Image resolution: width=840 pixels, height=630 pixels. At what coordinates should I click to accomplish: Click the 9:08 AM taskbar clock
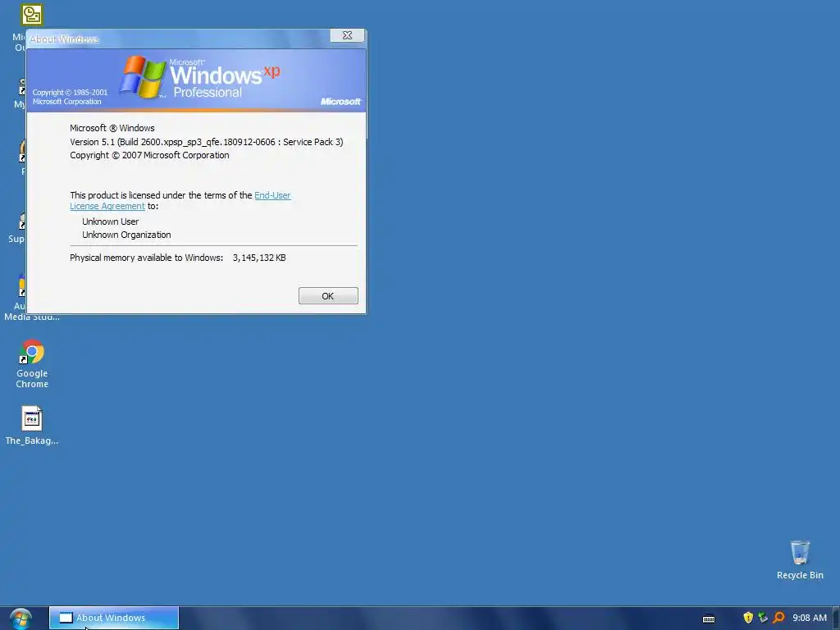tap(810, 618)
